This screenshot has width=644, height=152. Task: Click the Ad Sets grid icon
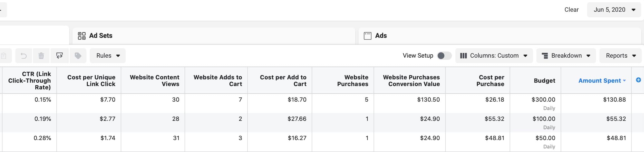pos(82,36)
